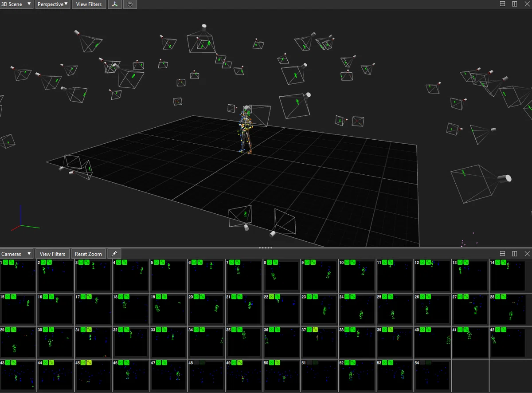The image size is (532, 393).
Task: Select the camera 29 view thumbnail
Action: click(x=18, y=343)
